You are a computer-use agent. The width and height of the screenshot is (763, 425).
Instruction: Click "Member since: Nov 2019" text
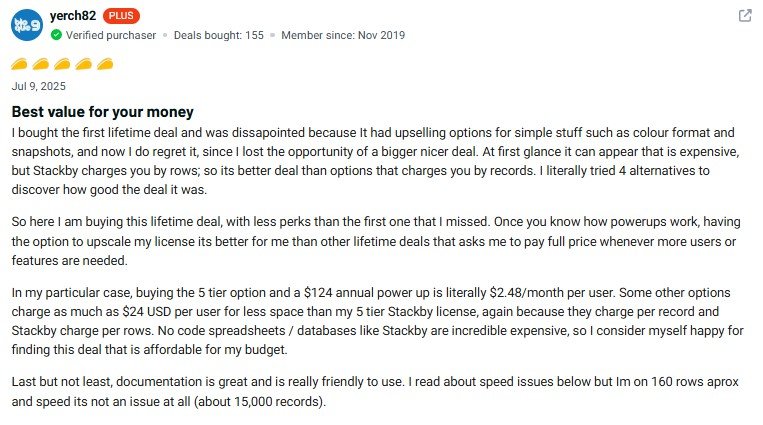(343, 35)
